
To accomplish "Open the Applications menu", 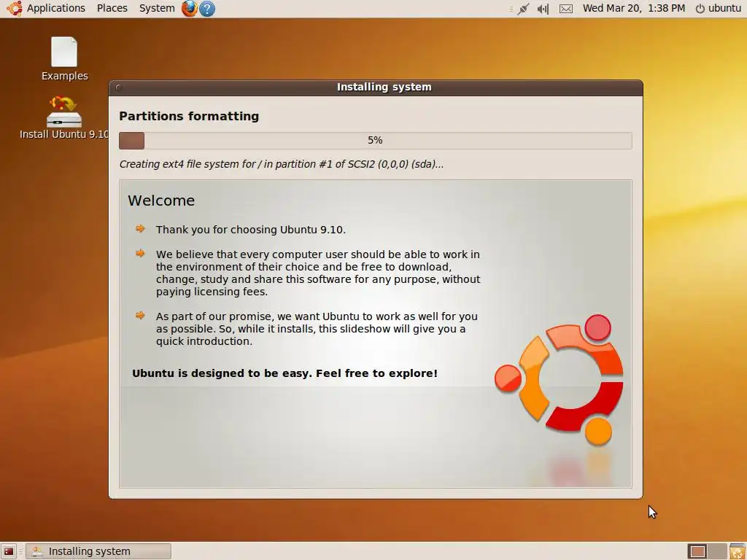I will tap(55, 8).
